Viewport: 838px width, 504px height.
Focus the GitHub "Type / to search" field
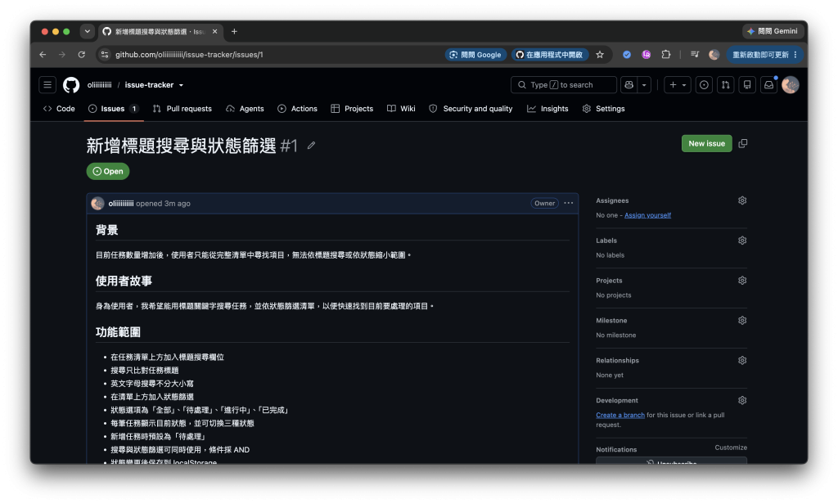pyautogui.click(x=564, y=84)
